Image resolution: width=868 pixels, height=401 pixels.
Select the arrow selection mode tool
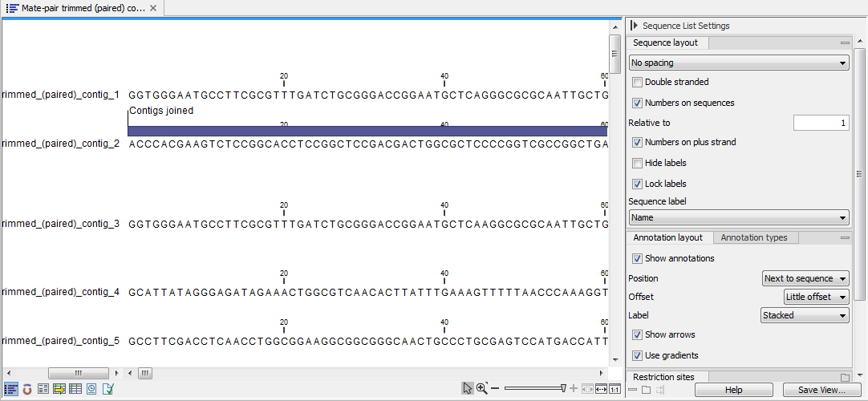468,388
